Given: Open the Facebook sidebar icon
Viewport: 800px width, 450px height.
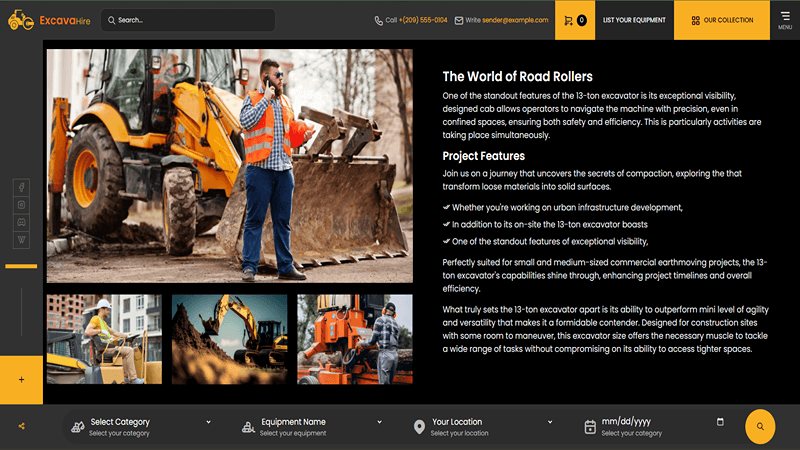Looking at the screenshot, I should 21,187.
